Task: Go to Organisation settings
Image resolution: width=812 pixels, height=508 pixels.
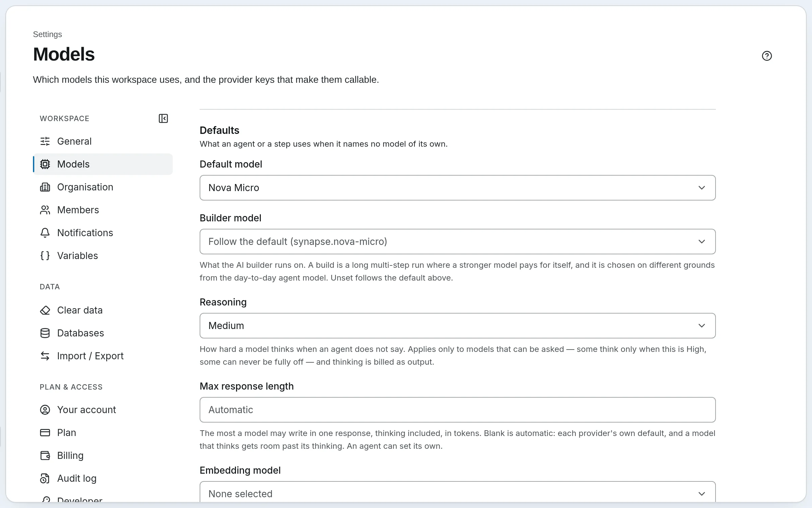Action: (x=103, y=187)
